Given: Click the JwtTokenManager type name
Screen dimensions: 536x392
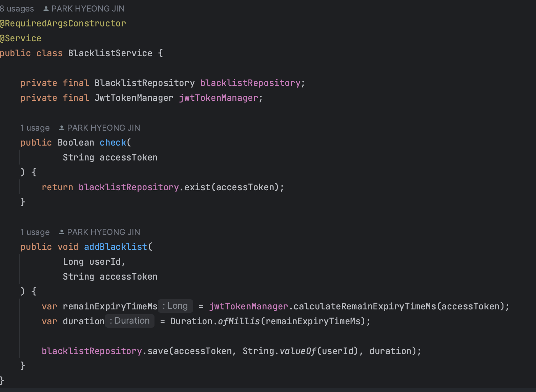Looking at the screenshot, I should (134, 98).
